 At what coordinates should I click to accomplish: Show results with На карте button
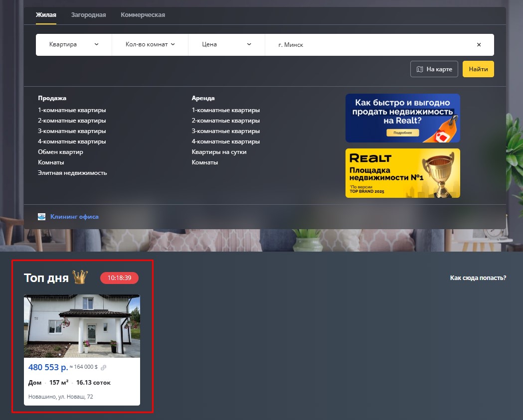tap(434, 69)
